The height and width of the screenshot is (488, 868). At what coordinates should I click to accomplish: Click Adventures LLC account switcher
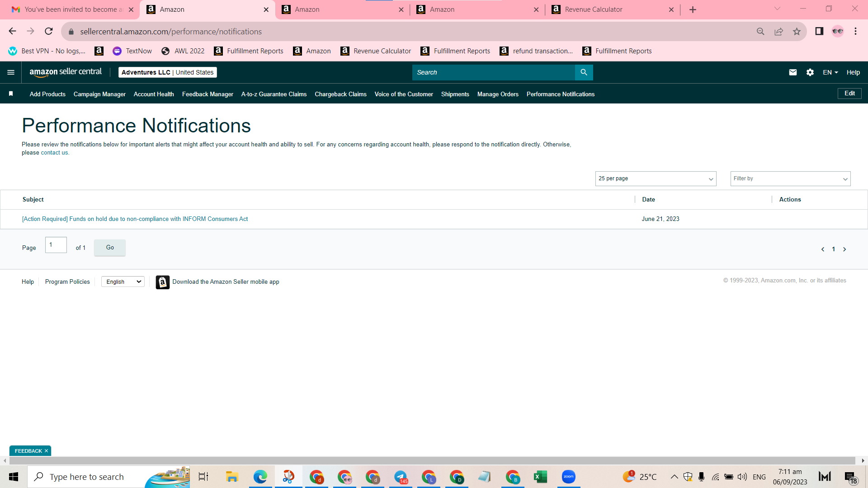pyautogui.click(x=167, y=72)
